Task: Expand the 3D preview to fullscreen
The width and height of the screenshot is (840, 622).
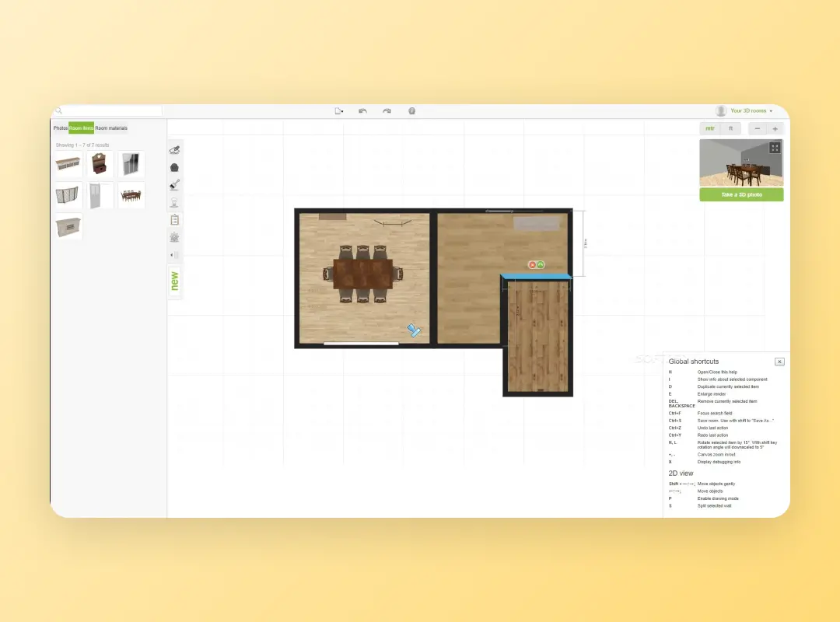Action: click(775, 148)
